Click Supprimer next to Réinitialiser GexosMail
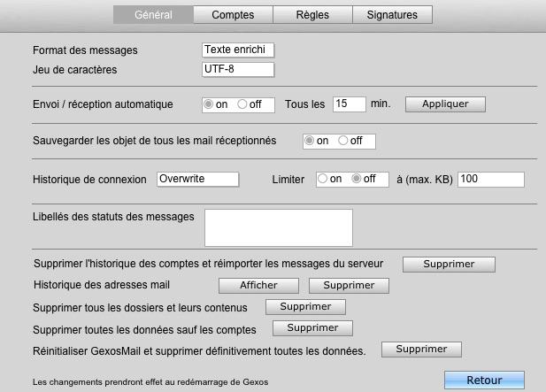The image size is (546, 392). point(422,350)
